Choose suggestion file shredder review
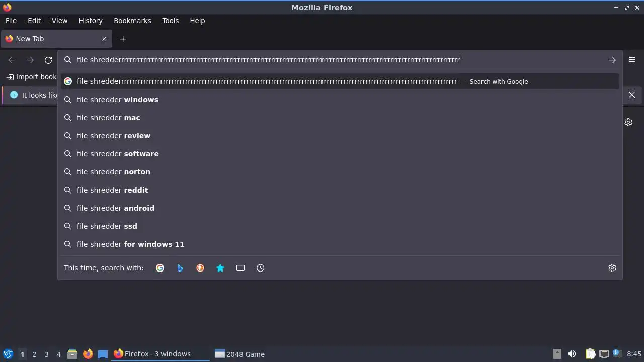The image size is (644, 362). (x=340, y=136)
